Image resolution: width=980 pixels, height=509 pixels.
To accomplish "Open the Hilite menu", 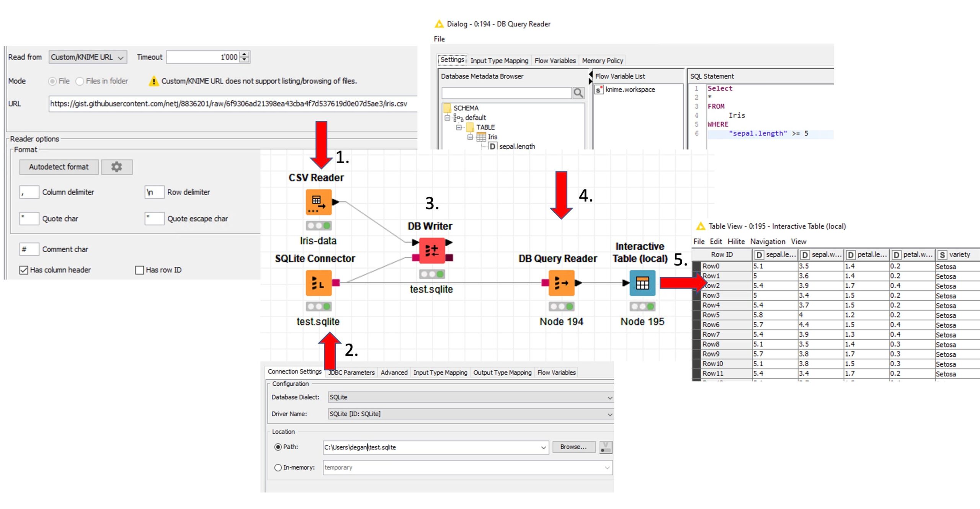I will [736, 241].
